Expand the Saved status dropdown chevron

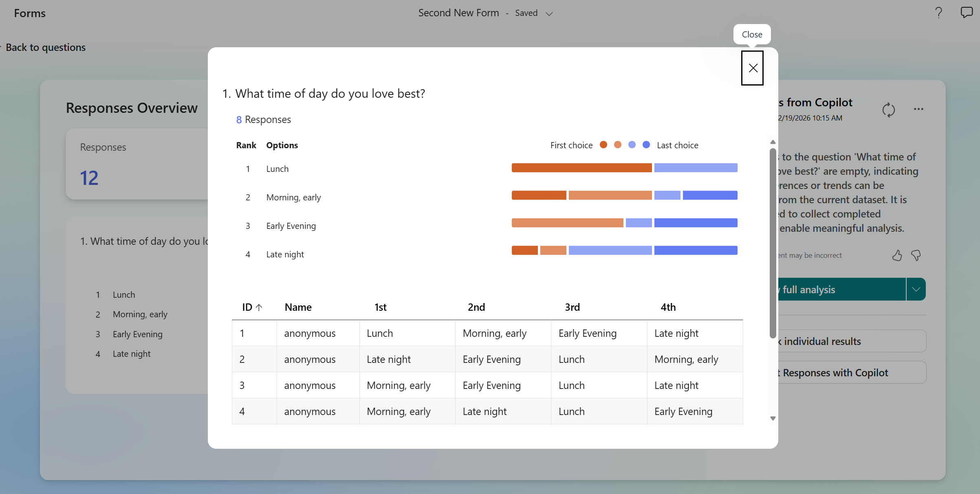[x=549, y=14]
